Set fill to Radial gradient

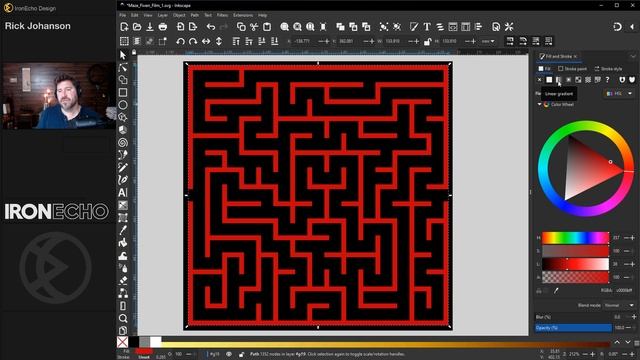tap(569, 80)
